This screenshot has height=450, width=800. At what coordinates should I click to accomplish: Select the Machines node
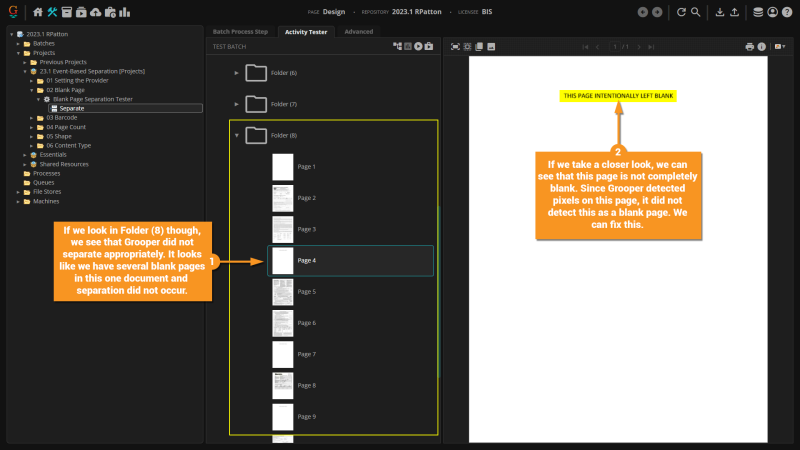point(46,202)
